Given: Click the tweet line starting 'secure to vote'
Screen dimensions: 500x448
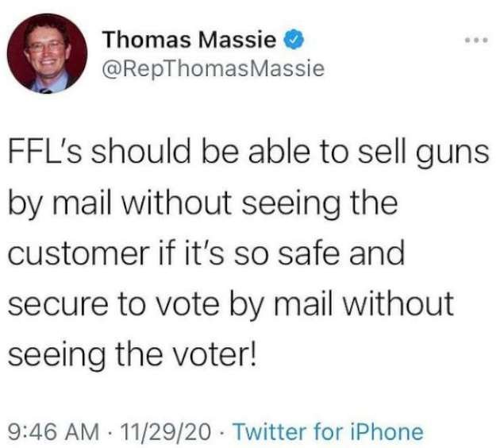Looking at the screenshot, I should click(x=230, y=304).
